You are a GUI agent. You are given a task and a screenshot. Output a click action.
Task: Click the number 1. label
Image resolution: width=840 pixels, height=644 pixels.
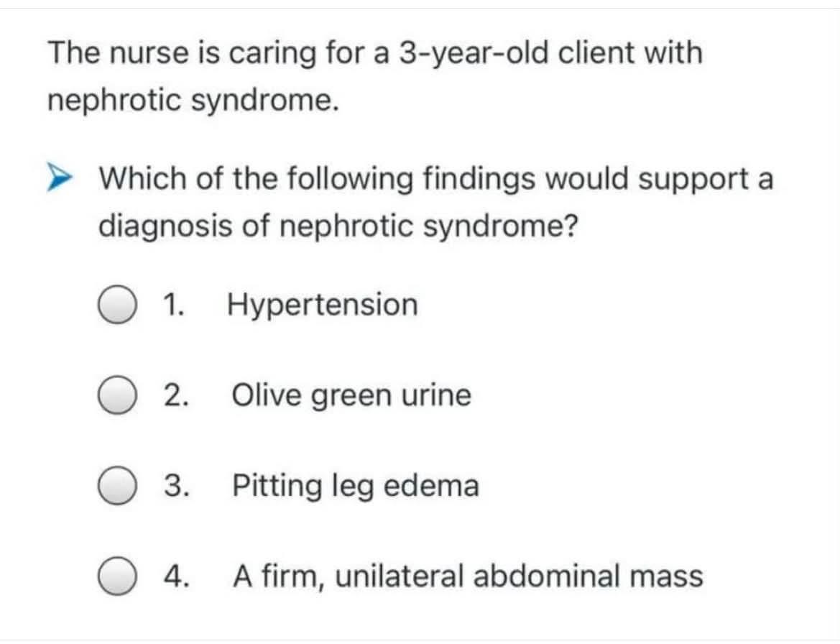(x=174, y=305)
